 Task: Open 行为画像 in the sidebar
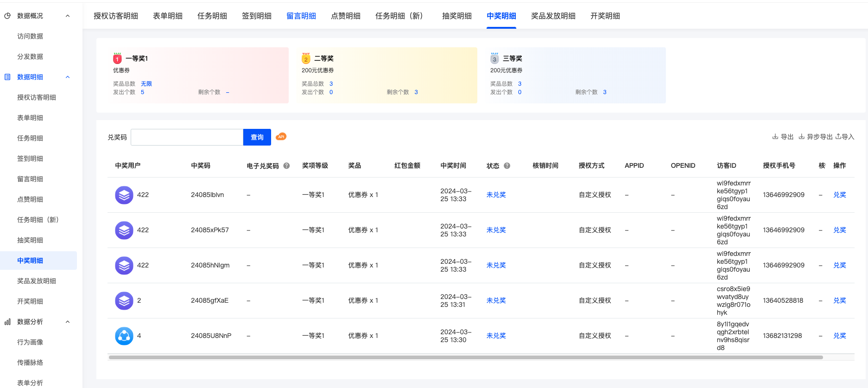(30, 342)
